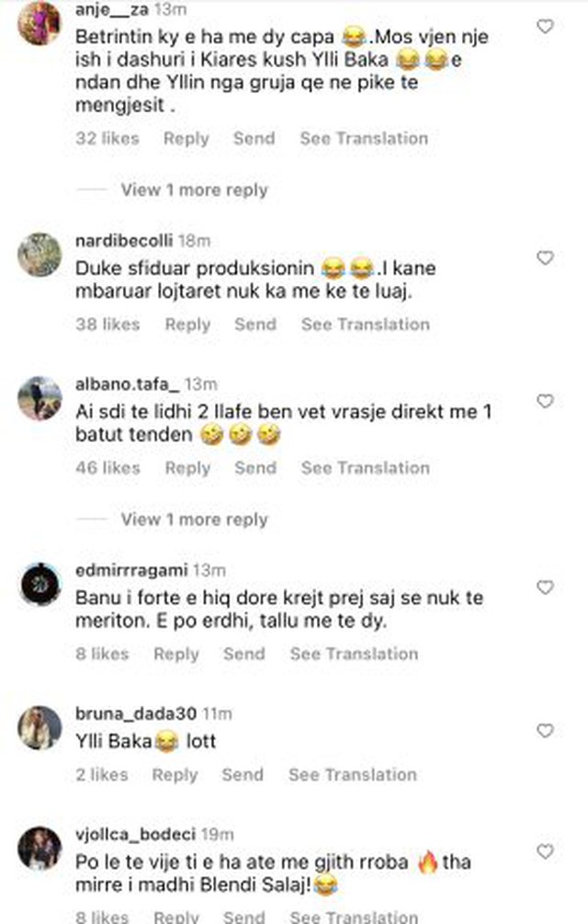Viewport: 588px width, 924px height.
Task: Tap bruna_dada30's profile picture
Action: click(x=40, y=727)
